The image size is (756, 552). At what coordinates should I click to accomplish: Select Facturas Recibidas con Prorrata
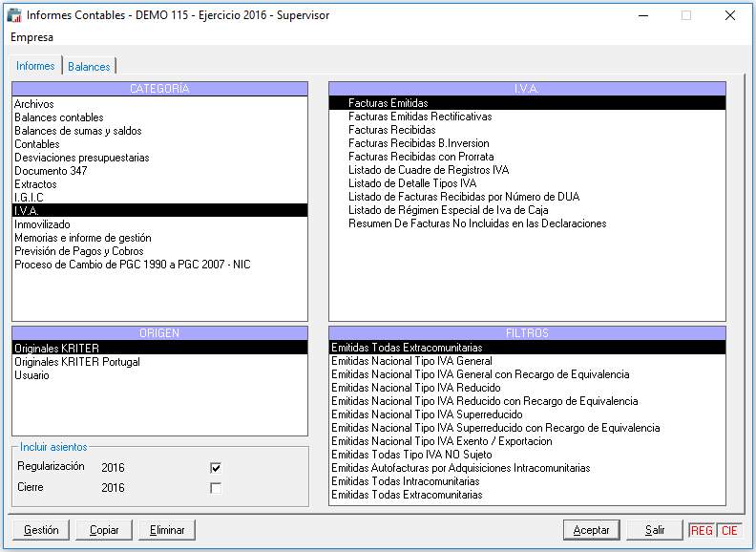click(528, 157)
